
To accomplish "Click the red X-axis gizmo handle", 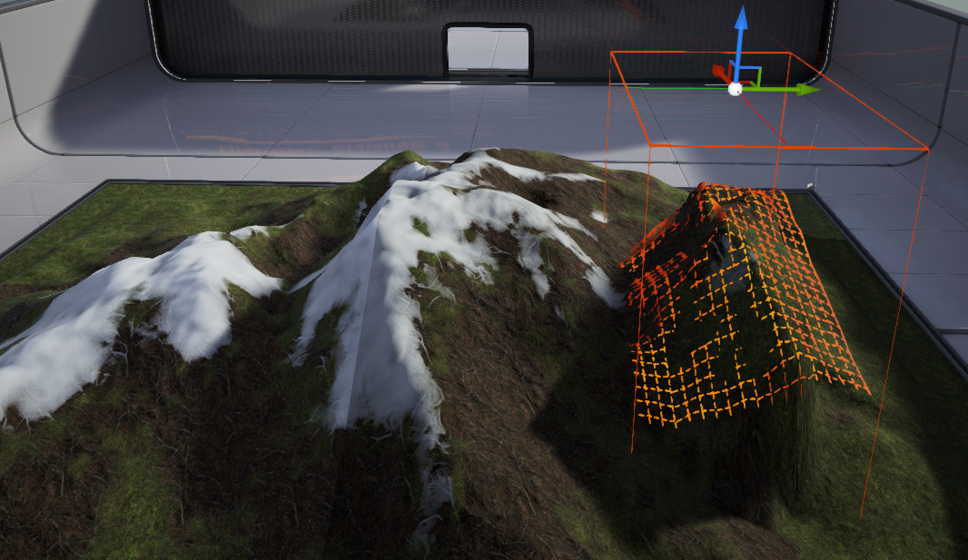I will (720, 73).
